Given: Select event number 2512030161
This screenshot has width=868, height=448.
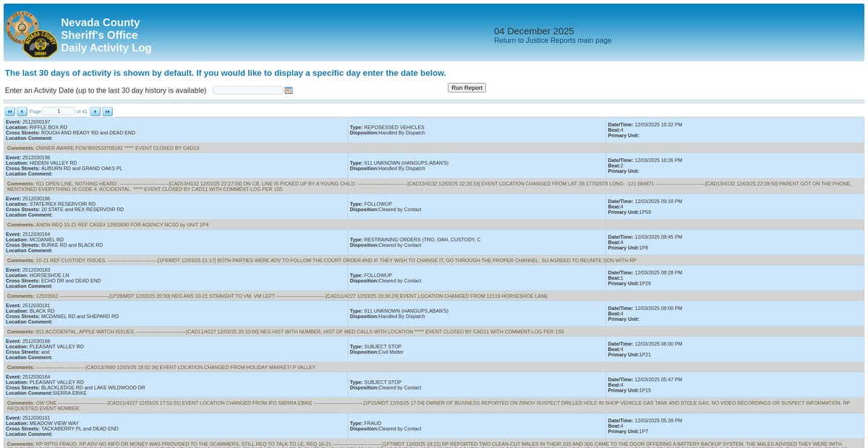Looking at the screenshot, I should tap(36, 418).
